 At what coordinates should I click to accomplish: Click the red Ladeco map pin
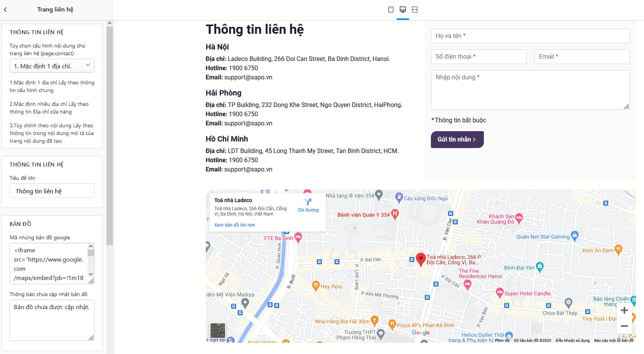(421, 259)
